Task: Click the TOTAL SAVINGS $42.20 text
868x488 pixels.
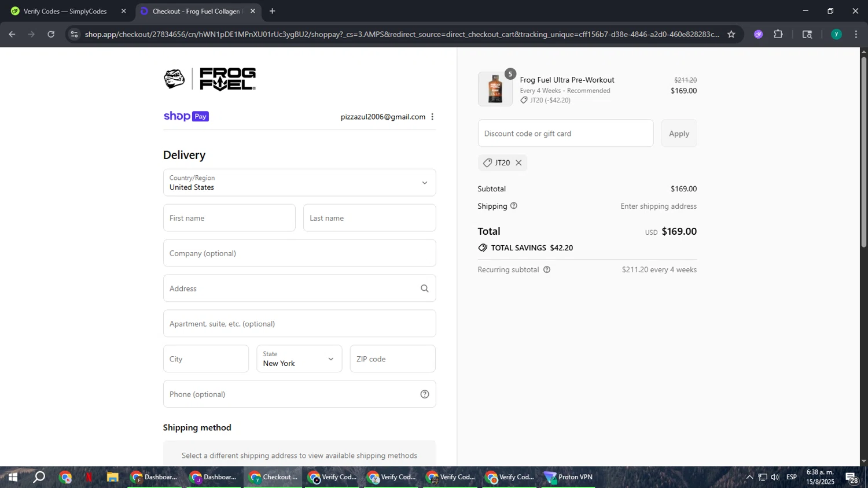Action: click(x=532, y=248)
